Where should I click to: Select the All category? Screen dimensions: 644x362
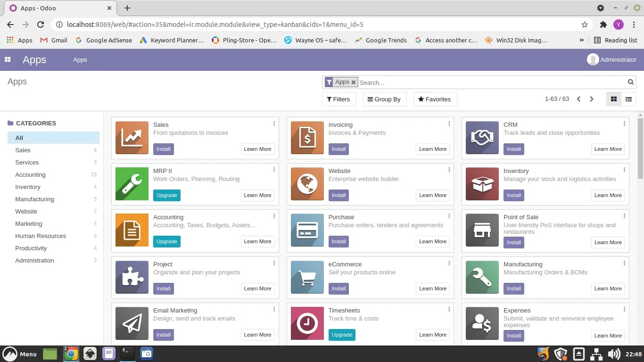pos(53,138)
